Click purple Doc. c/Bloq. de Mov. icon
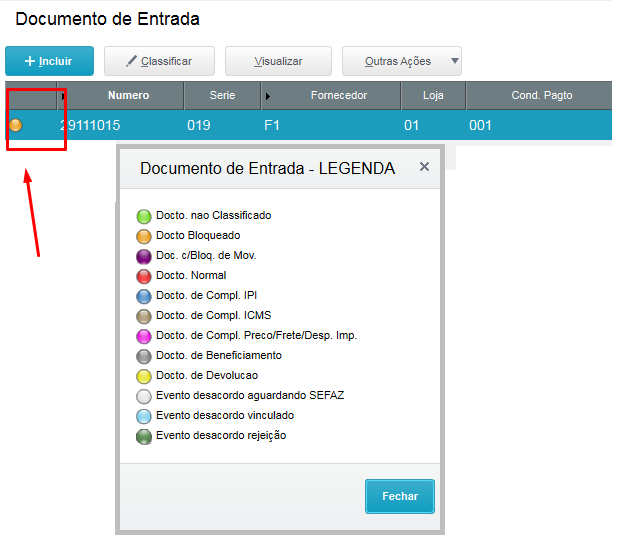The width and height of the screenshot is (625, 547). click(144, 256)
